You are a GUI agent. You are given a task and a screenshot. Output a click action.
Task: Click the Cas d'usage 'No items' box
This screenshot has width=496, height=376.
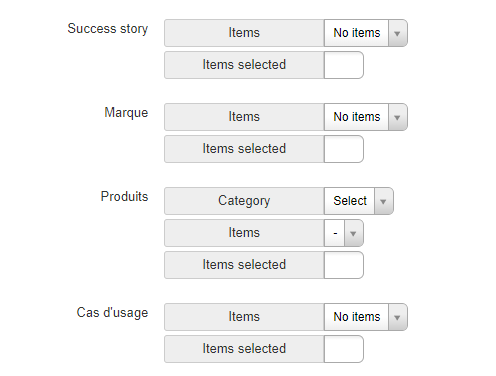click(x=366, y=317)
